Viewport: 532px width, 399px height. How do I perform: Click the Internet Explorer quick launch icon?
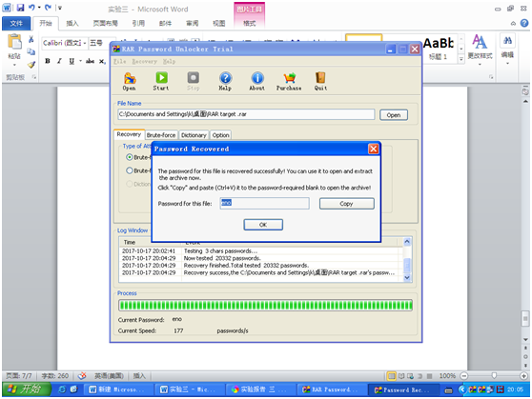62,389
